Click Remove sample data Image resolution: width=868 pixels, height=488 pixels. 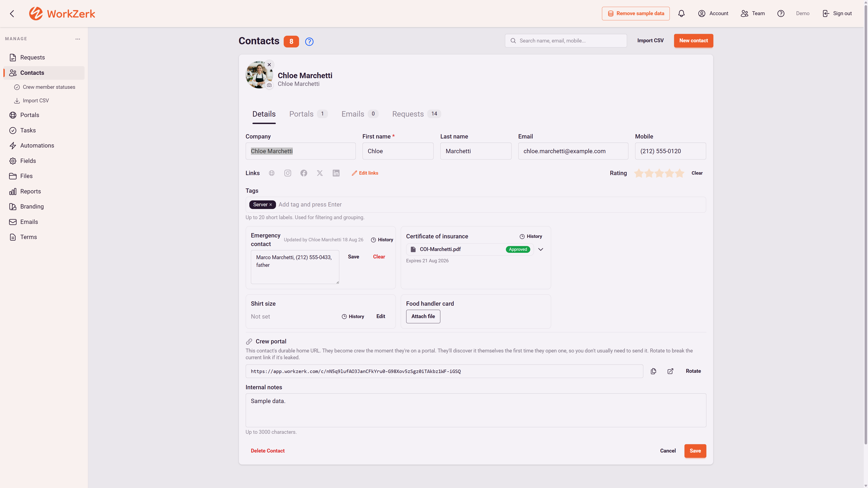pos(635,14)
